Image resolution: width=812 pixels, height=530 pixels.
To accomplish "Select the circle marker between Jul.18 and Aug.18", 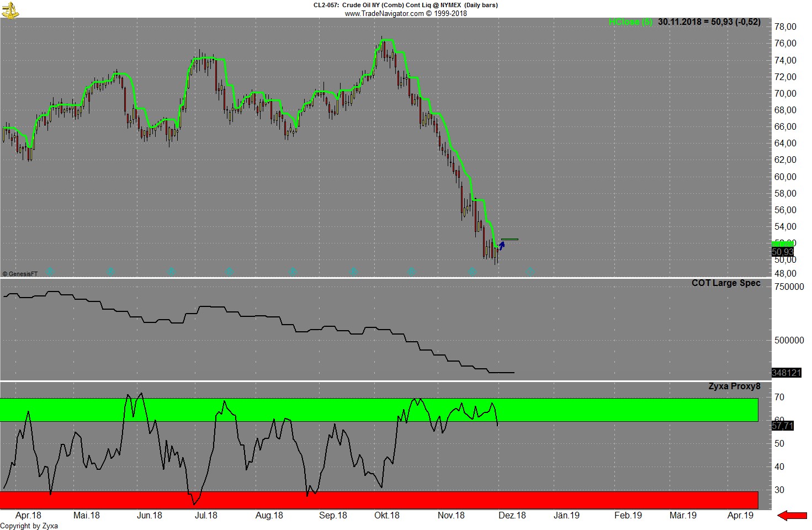I will [x=230, y=271].
